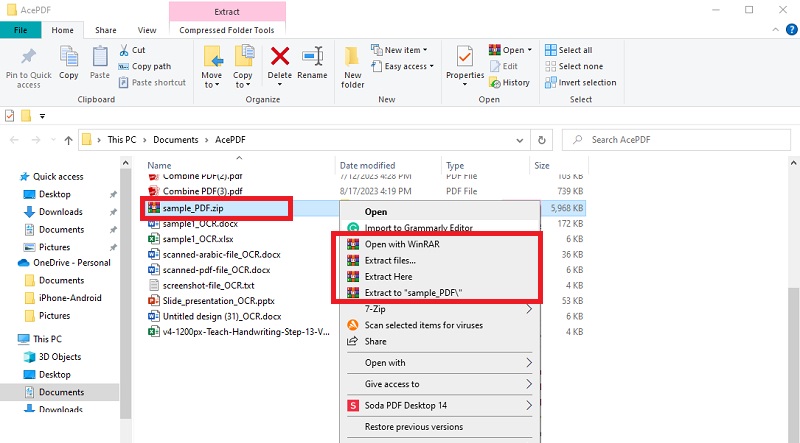This screenshot has height=443, width=800.
Task: Click Share in context menu
Action: tap(440, 341)
